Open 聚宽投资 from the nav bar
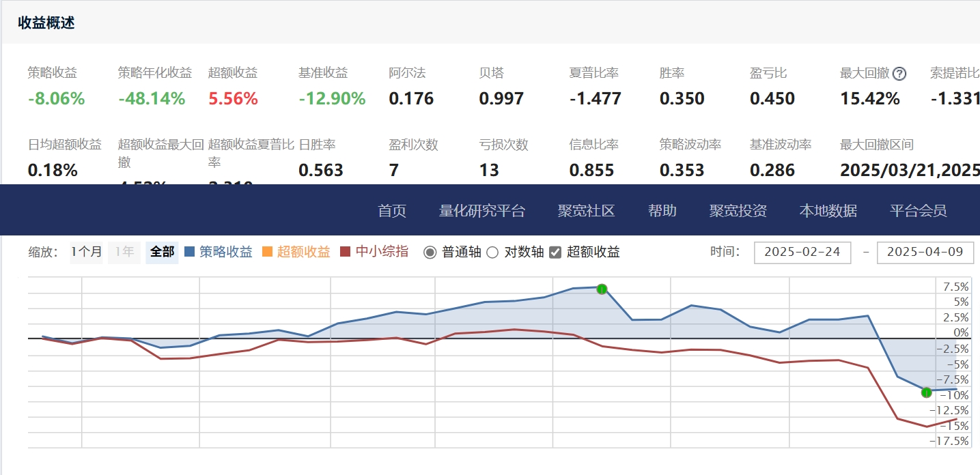The height and width of the screenshot is (475, 980). pyautogui.click(x=738, y=211)
